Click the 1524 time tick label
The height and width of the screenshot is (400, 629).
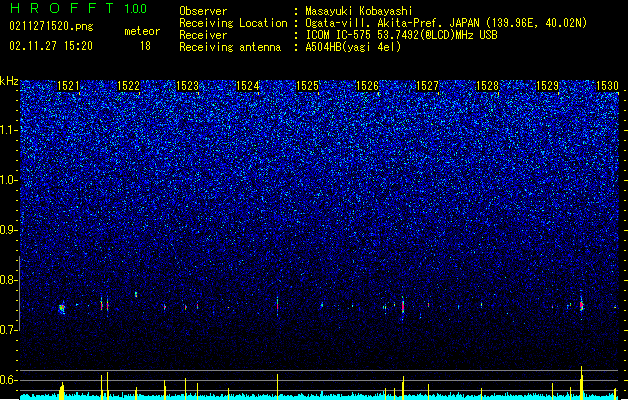[248, 86]
